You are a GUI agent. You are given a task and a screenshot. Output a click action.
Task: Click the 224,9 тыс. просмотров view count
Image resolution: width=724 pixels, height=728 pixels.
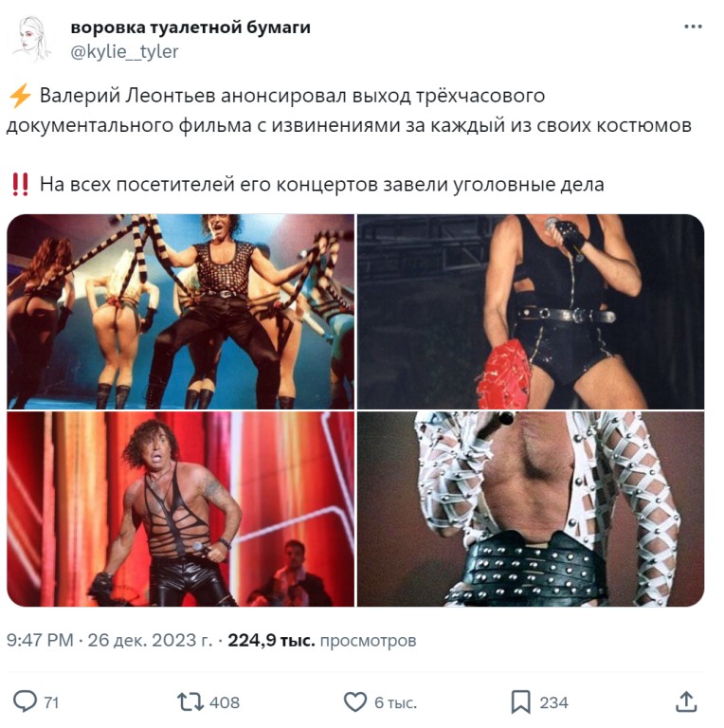coord(322,640)
